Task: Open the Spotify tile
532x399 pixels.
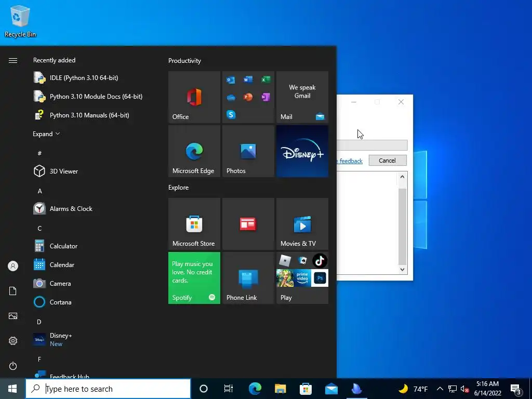Action: point(194,278)
